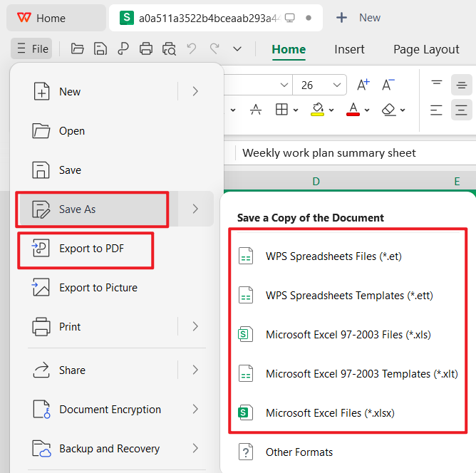Click the Align Left icon

(437, 110)
